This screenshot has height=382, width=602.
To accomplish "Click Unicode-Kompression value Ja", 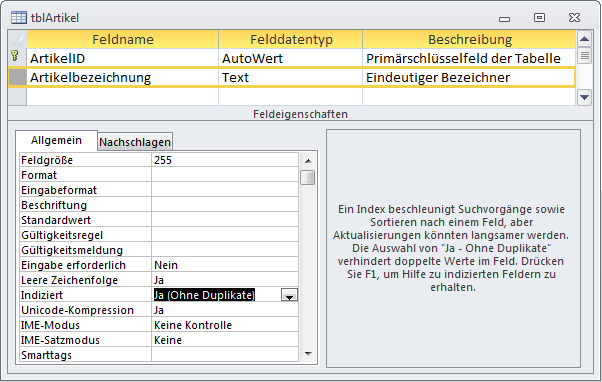I will point(225,310).
